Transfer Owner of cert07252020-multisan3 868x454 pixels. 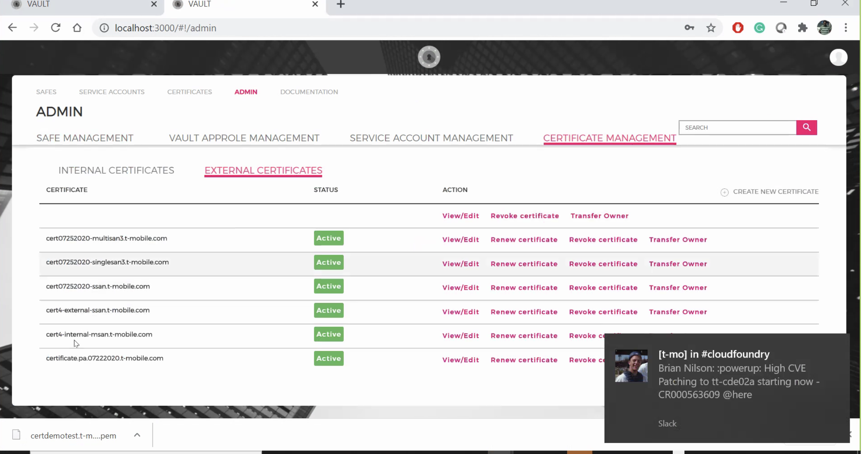(x=678, y=240)
